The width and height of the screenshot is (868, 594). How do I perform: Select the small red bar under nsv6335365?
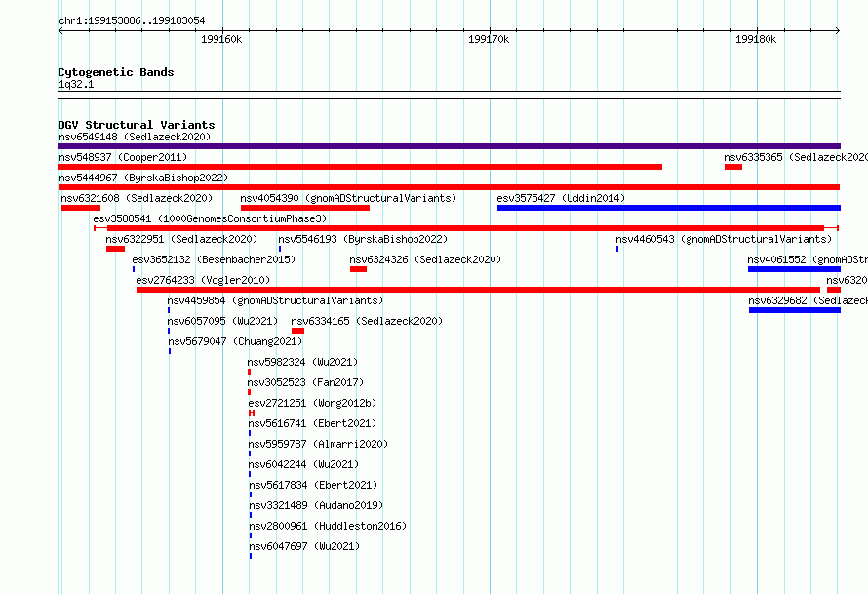(733, 167)
